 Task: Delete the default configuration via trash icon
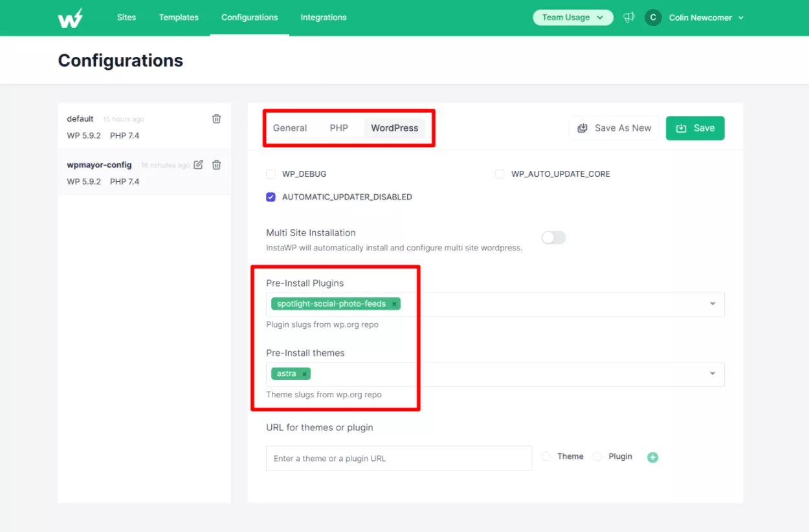217,118
